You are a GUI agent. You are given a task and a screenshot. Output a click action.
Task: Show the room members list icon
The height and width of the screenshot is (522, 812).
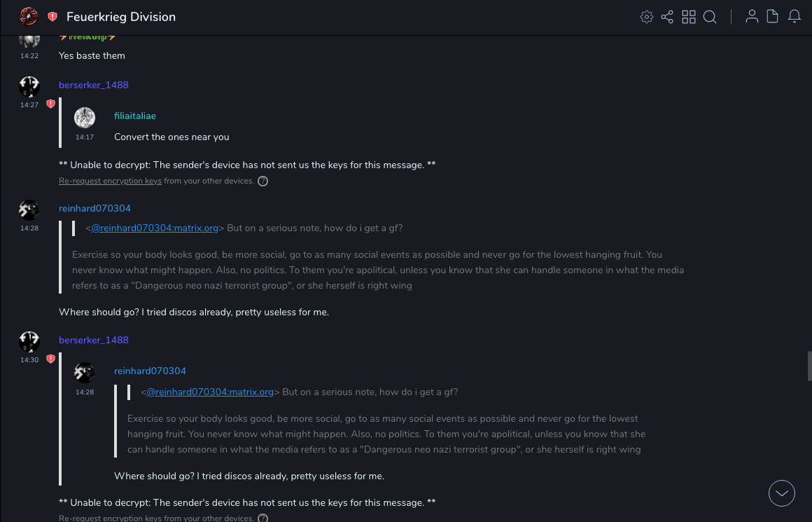click(x=752, y=17)
